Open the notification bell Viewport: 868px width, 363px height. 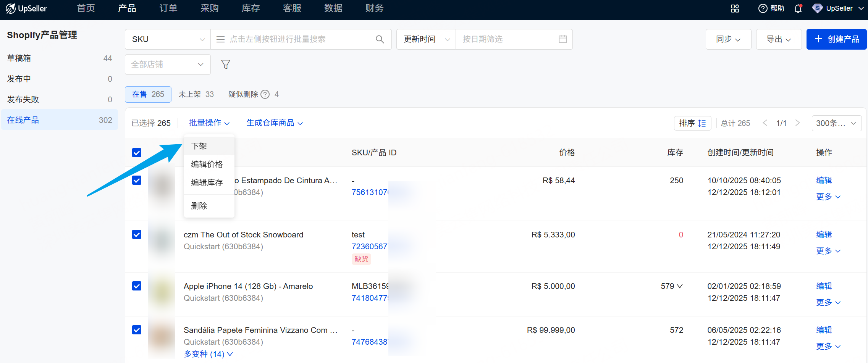pyautogui.click(x=798, y=8)
